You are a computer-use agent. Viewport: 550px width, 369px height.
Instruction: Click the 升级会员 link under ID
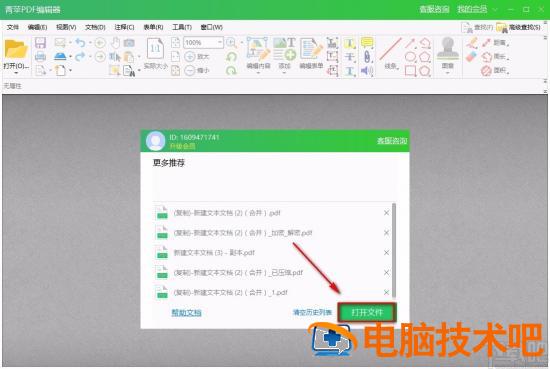click(182, 146)
